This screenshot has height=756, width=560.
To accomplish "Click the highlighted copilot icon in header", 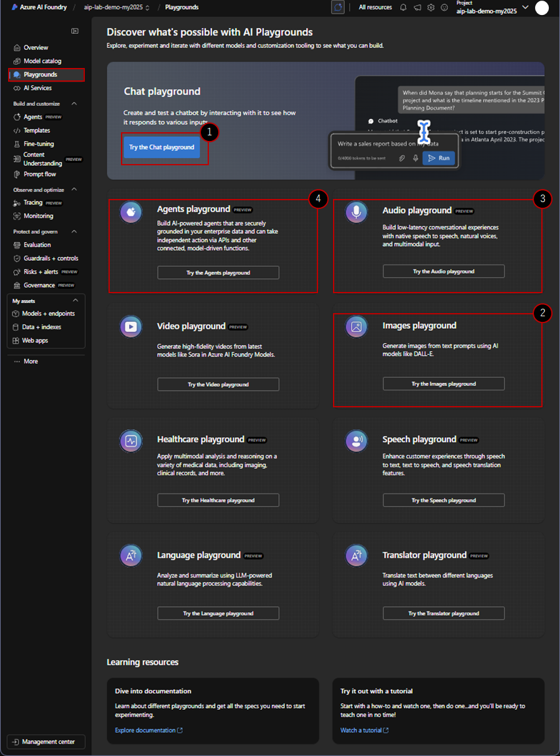I will pos(338,7).
